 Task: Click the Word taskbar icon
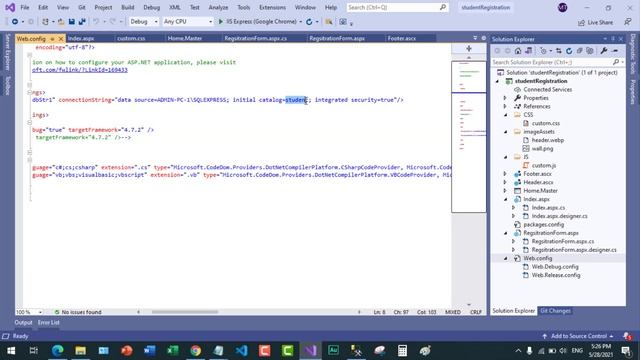(150, 351)
